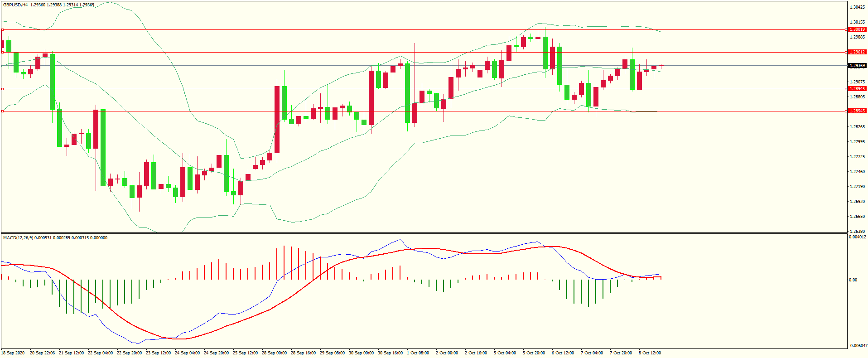Click the red 1.30019 price label
This screenshot has width=868, height=358.
pyautogui.click(x=857, y=29)
